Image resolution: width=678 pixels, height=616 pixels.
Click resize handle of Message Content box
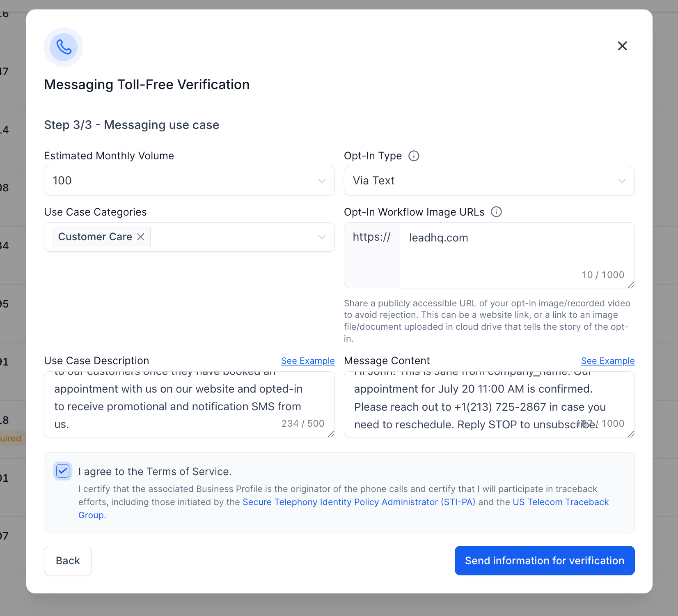pos(631,434)
